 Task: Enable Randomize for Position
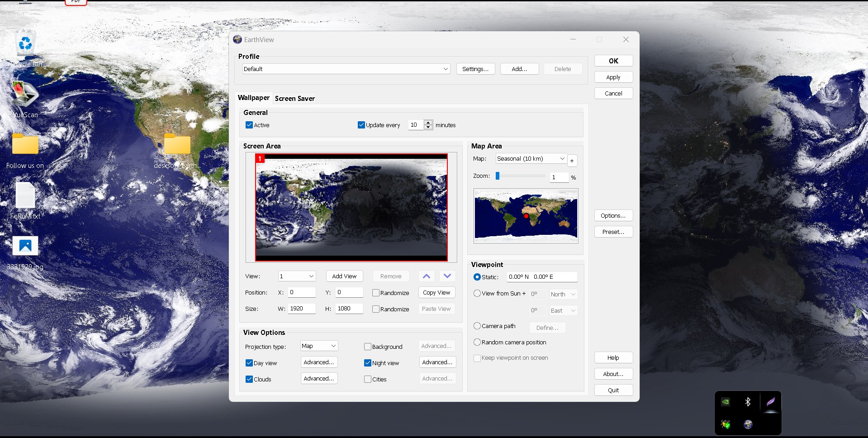(376, 293)
